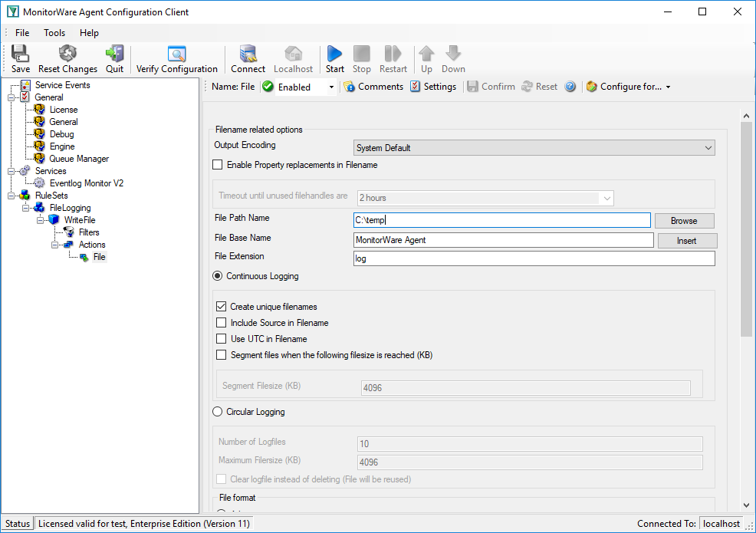Open the Output Encoding dropdown
Image resolution: width=756 pixels, height=533 pixels.
[534, 147]
